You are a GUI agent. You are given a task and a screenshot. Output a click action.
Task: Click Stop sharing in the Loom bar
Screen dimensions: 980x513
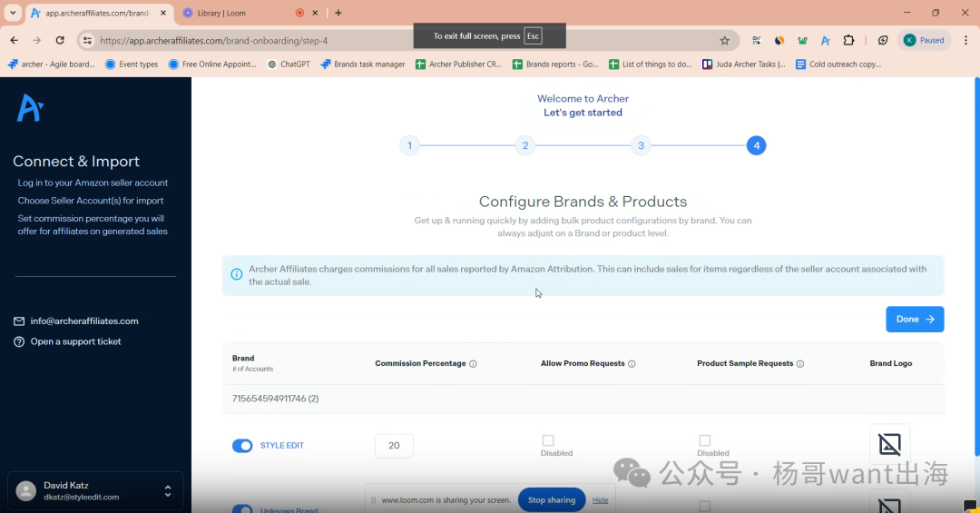tap(552, 500)
